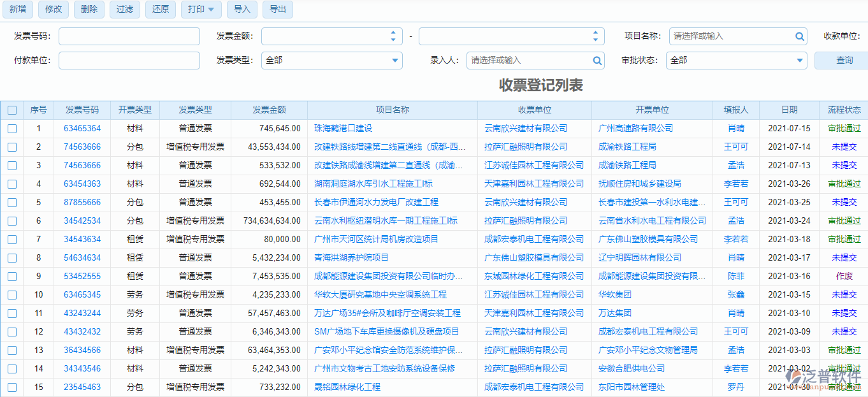Check the checkbox for row 1
Viewport: 868px width, 397px height.
11,128
